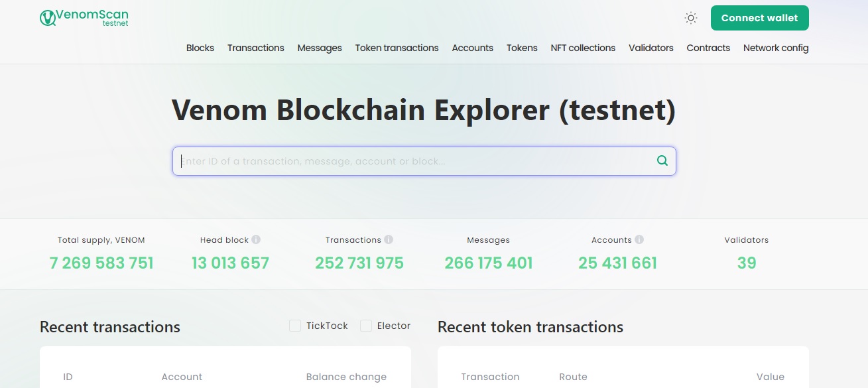Click accounts count 25 431 661

[617, 263]
